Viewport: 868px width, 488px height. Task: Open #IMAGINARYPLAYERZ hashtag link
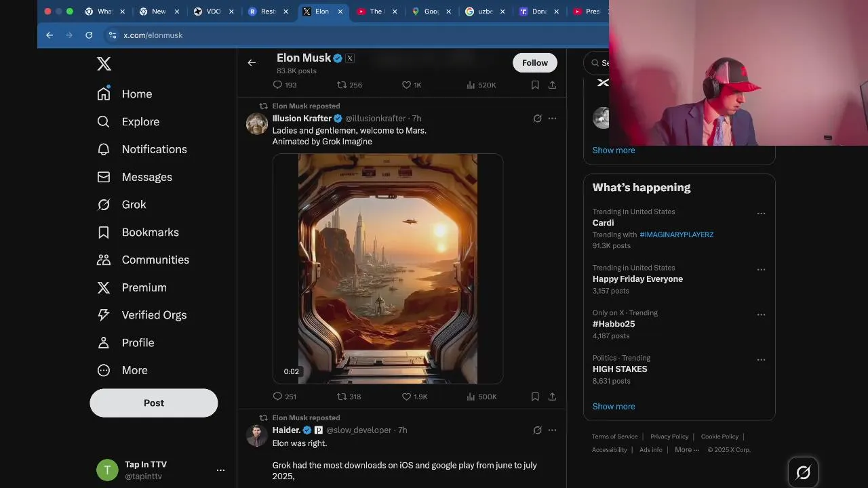(x=676, y=235)
